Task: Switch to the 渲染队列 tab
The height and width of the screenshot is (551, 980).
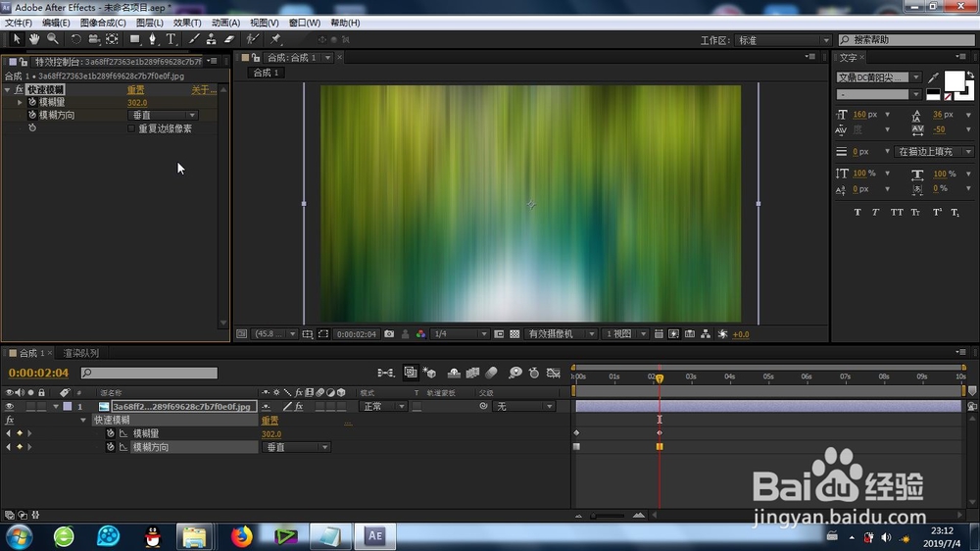Action: click(x=81, y=353)
